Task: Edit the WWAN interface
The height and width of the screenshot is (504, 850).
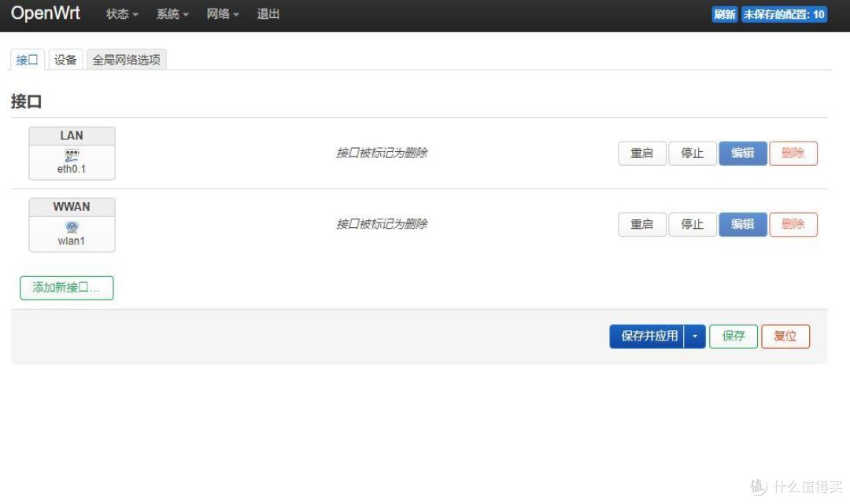Action: [742, 224]
